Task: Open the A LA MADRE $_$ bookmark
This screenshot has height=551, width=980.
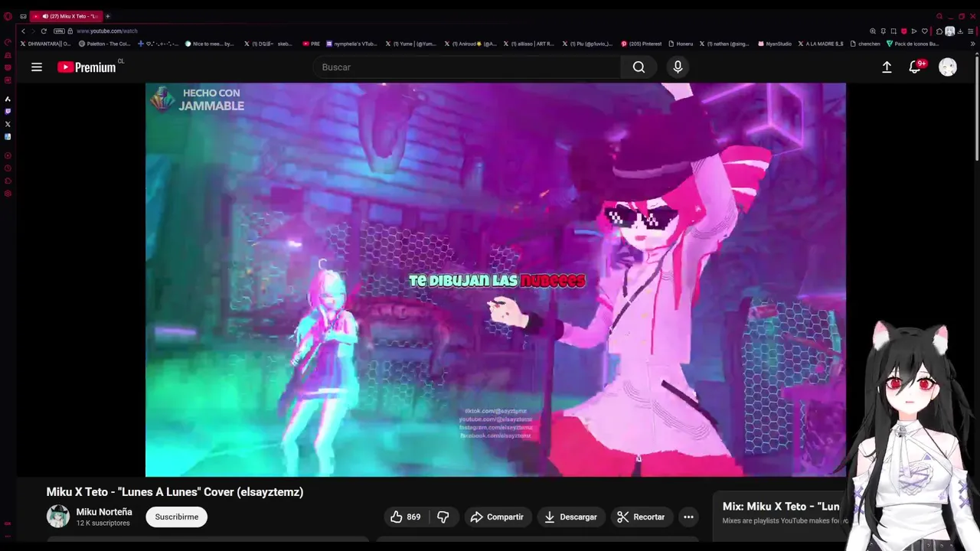Action: (821, 44)
